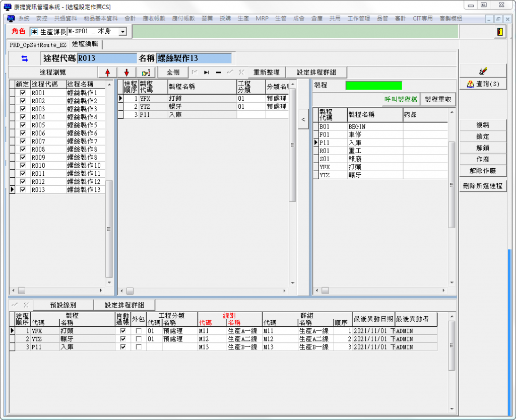
Task: Click the blue swap arrows icon
Action: click(25, 58)
